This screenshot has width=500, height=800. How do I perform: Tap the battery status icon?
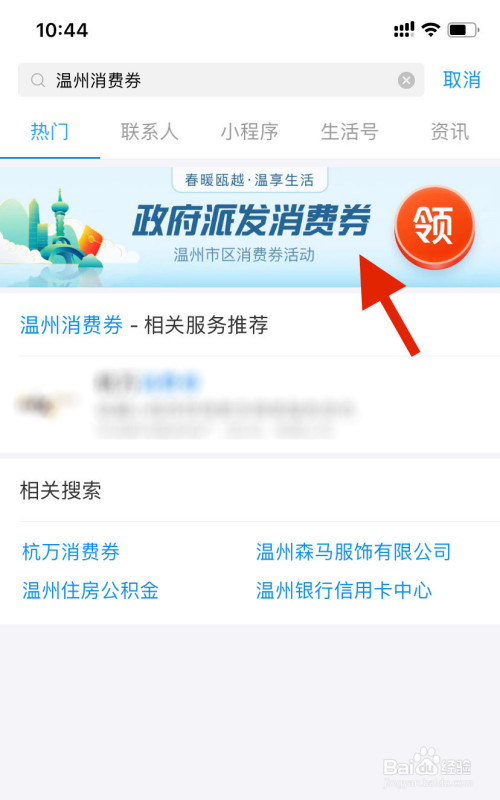point(463,30)
